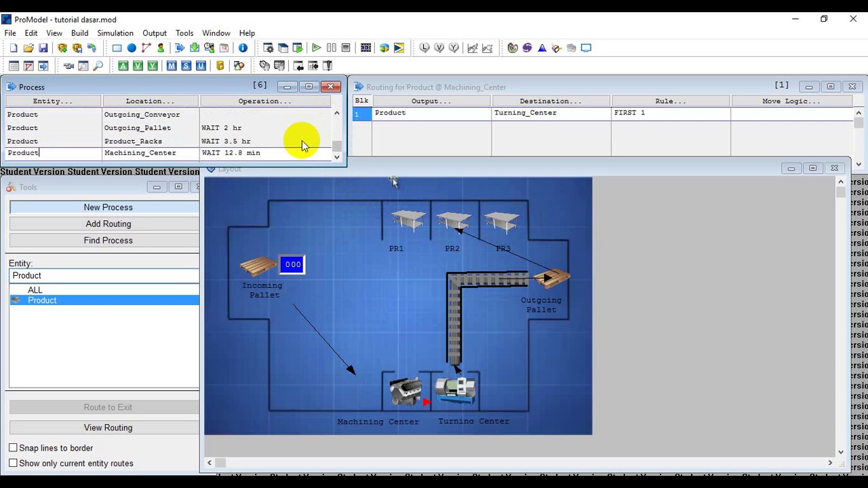Click the New model file icon
The height and width of the screenshot is (488, 868).
[x=14, y=48]
